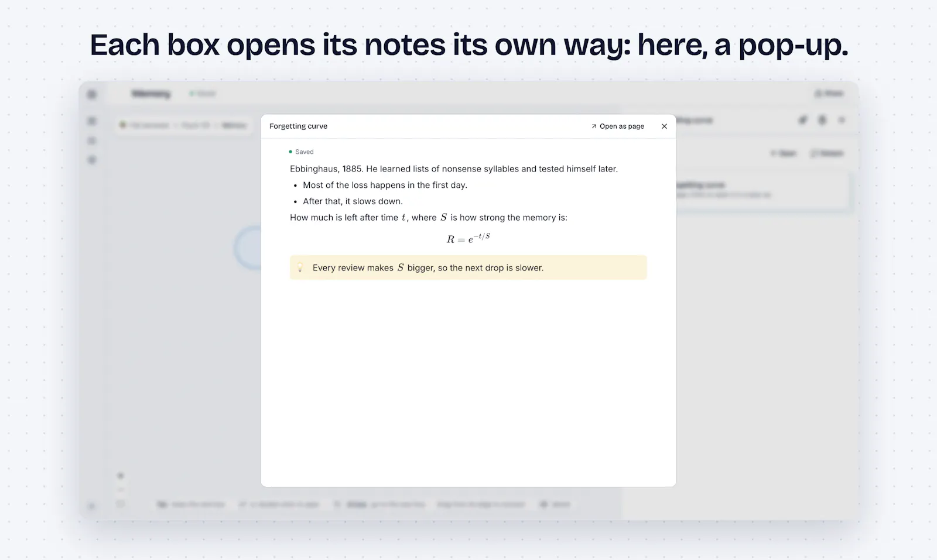This screenshot has width=937, height=560.
Task: Click the green 'Saved' status indicator
Action: 301,152
